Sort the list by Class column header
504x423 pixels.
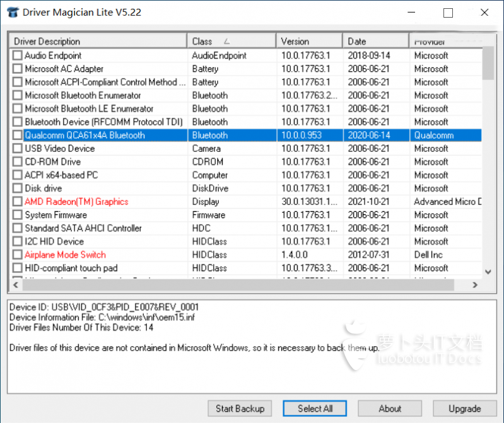tap(231, 42)
